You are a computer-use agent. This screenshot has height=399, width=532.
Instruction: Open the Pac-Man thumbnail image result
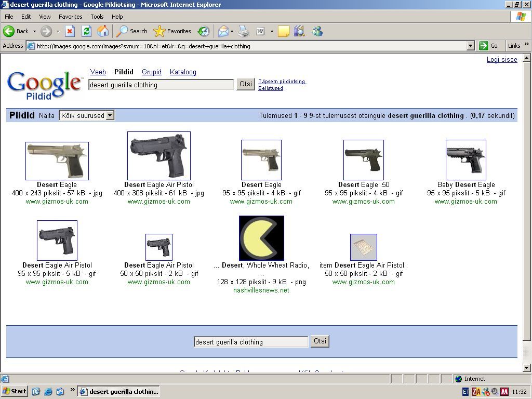pos(261,238)
